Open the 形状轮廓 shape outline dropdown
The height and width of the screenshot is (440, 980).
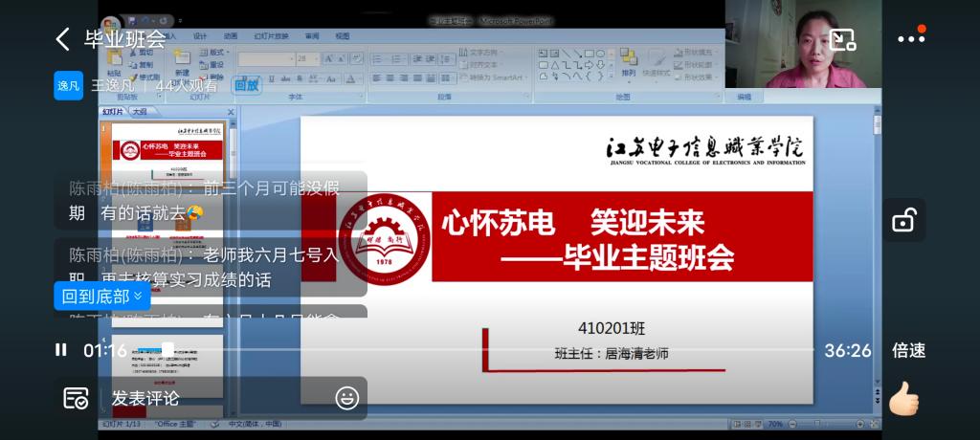pyautogui.click(x=696, y=65)
